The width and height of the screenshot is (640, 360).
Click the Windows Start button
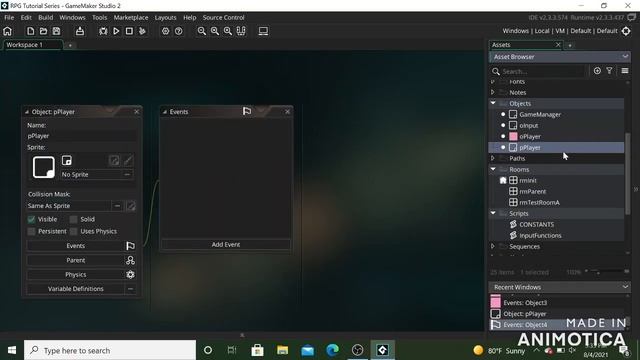tap(12, 350)
